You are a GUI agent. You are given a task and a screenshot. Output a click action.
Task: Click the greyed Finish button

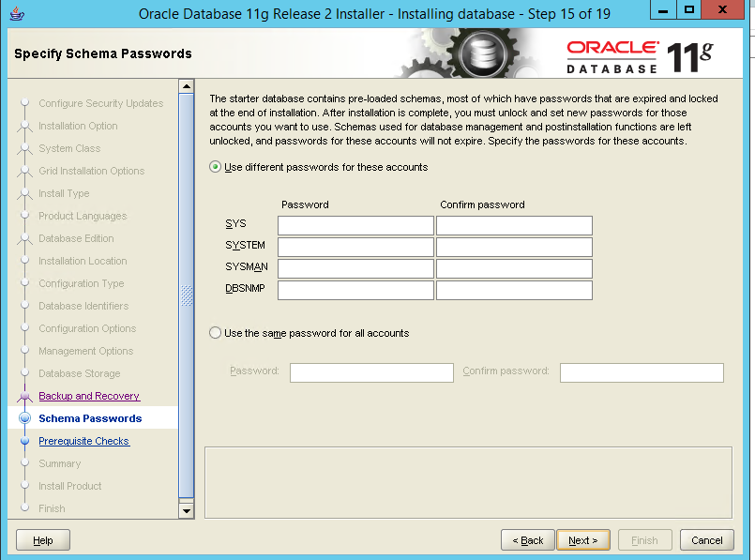(x=644, y=540)
